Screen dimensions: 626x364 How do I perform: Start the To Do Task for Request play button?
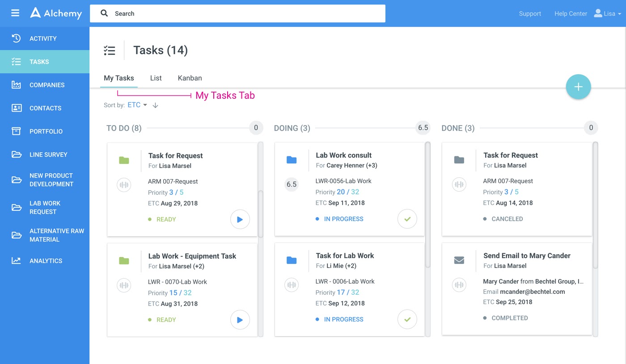point(240,219)
